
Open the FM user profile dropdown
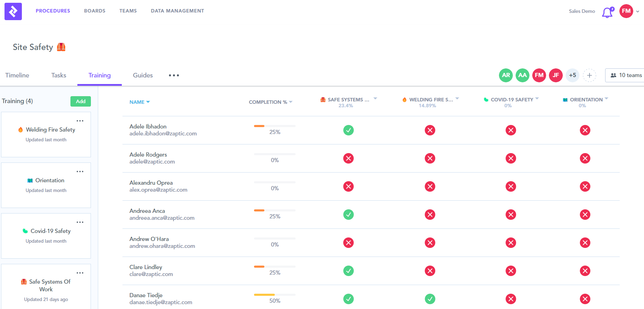629,11
